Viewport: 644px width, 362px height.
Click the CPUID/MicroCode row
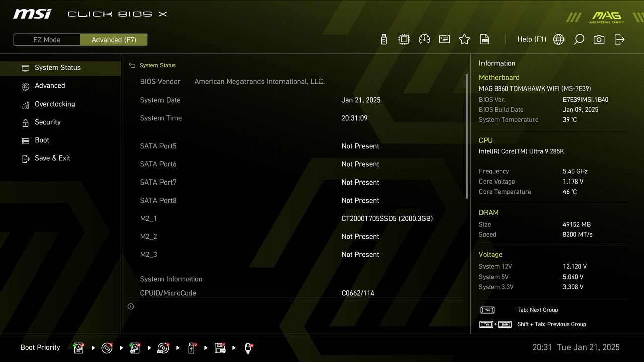pyautogui.click(x=295, y=293)
